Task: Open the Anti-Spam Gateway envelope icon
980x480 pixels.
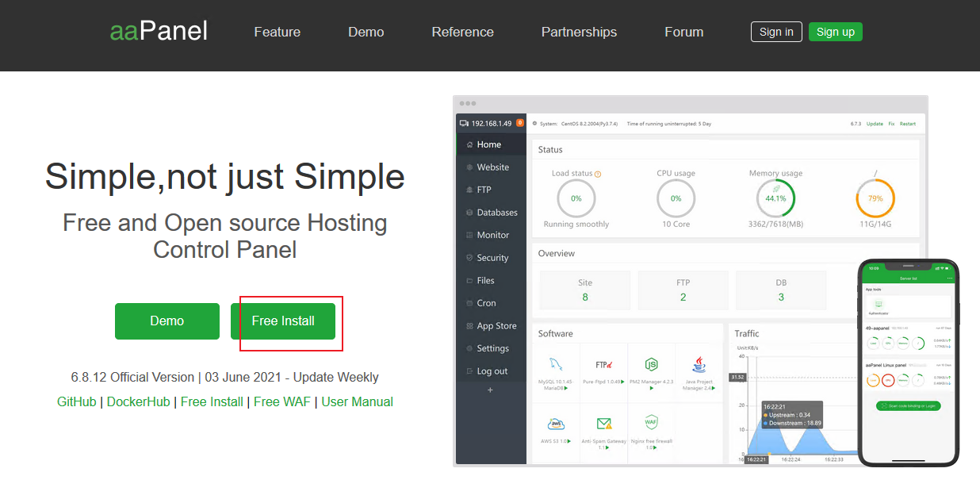Action: [603, 423]
